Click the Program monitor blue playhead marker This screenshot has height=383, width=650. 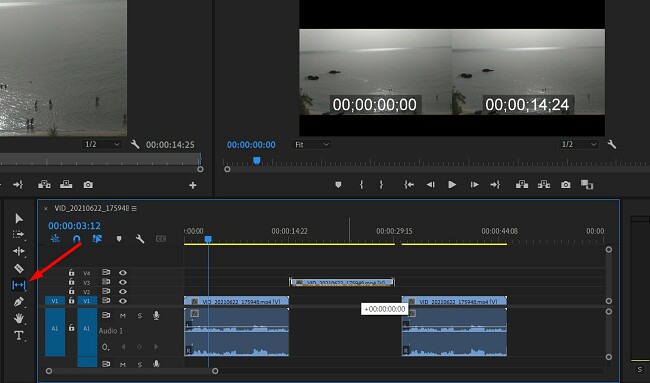257,160
